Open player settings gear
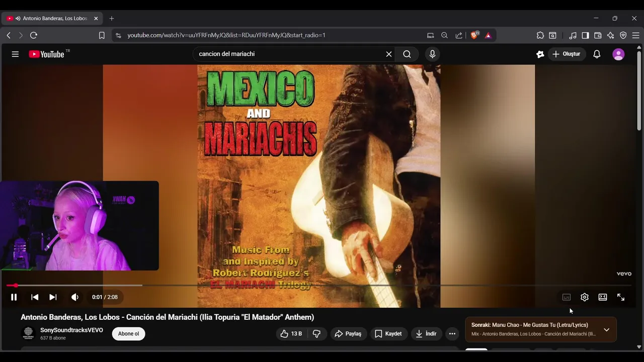 click(585, 297)
